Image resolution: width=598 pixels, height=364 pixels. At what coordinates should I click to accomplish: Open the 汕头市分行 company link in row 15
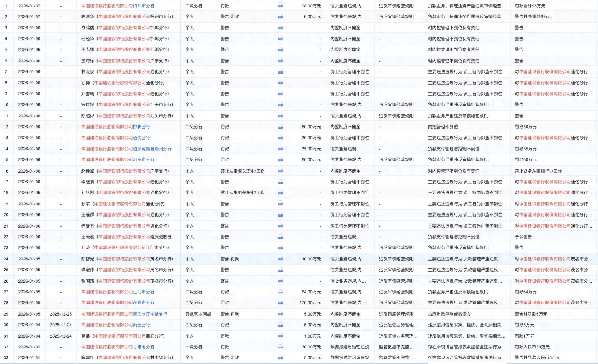118,159
